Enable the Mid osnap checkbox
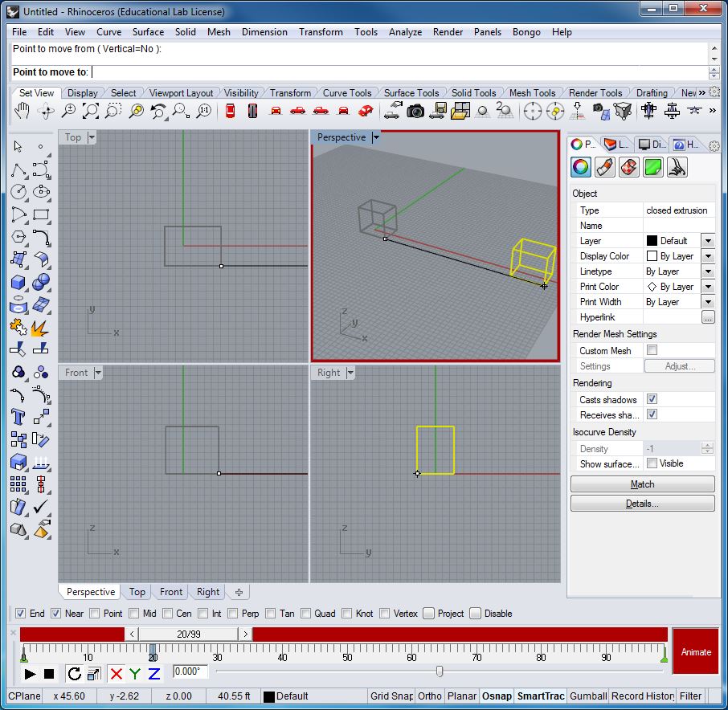This screenshot has height=710, width=728. pos(133,614)
